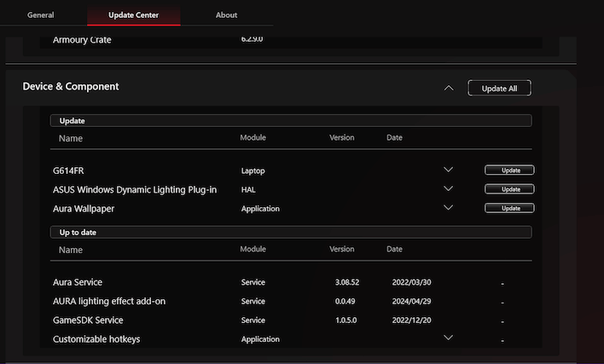This screenshot has height=364, width=604.
Task: Click the date 2024/04/29
Action: click(x=411, y=301)
